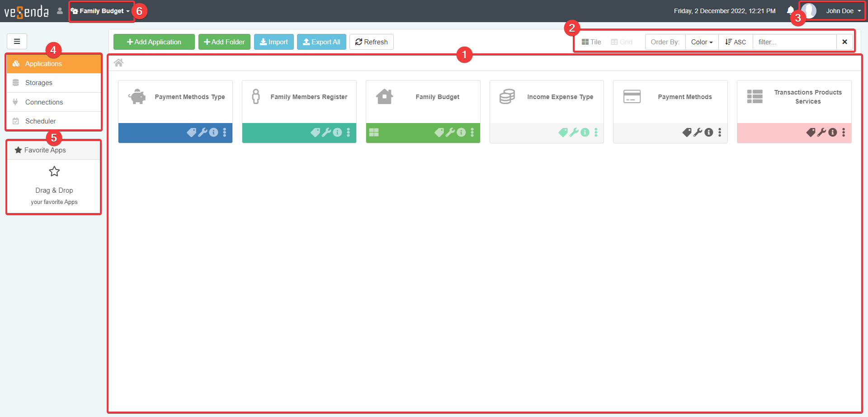868x417 pixels.
Task: Open the Color order-by dropdown
Action: coord(702,42)
